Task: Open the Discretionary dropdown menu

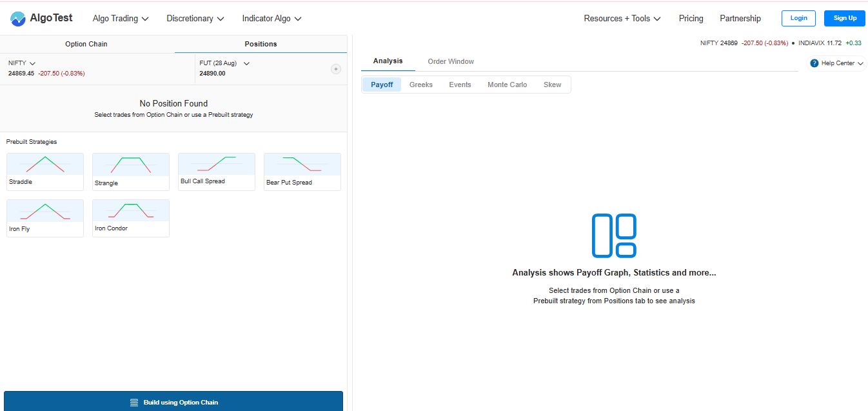Action: coord(195,19)
